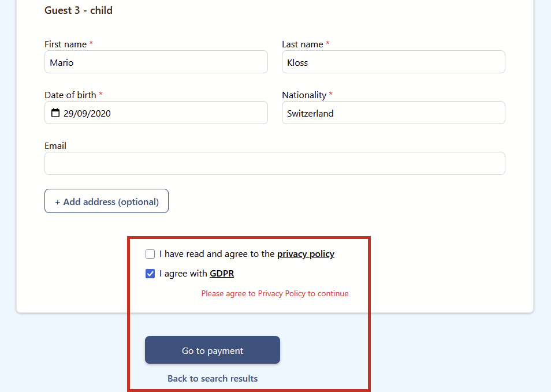The width and height of the screenshot is (551, 392).
Task: Open the calendar picker icon for date of birth
Action: 55,113
